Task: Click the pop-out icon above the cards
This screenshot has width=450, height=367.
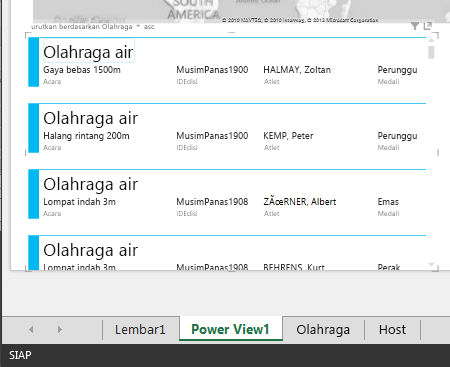Action: 428,26
